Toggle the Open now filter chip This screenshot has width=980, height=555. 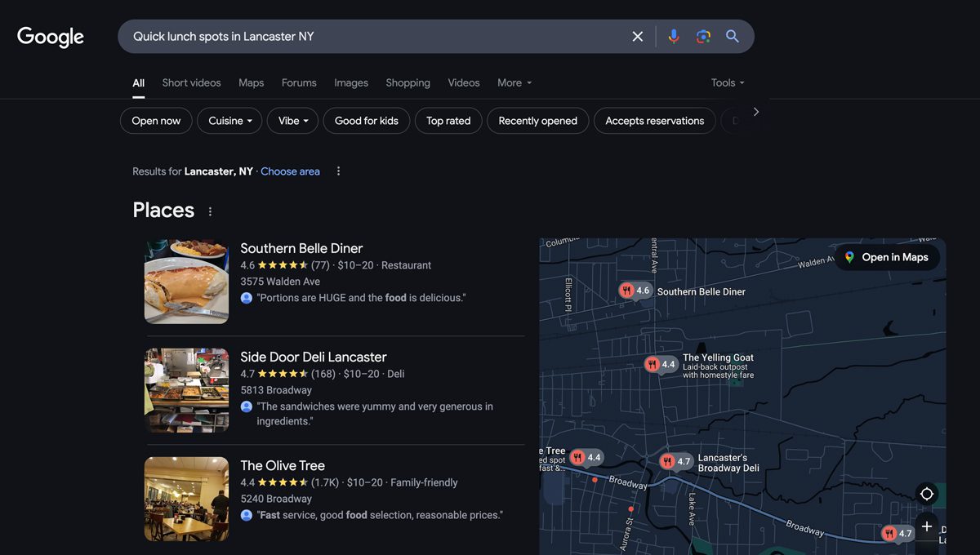156,121
